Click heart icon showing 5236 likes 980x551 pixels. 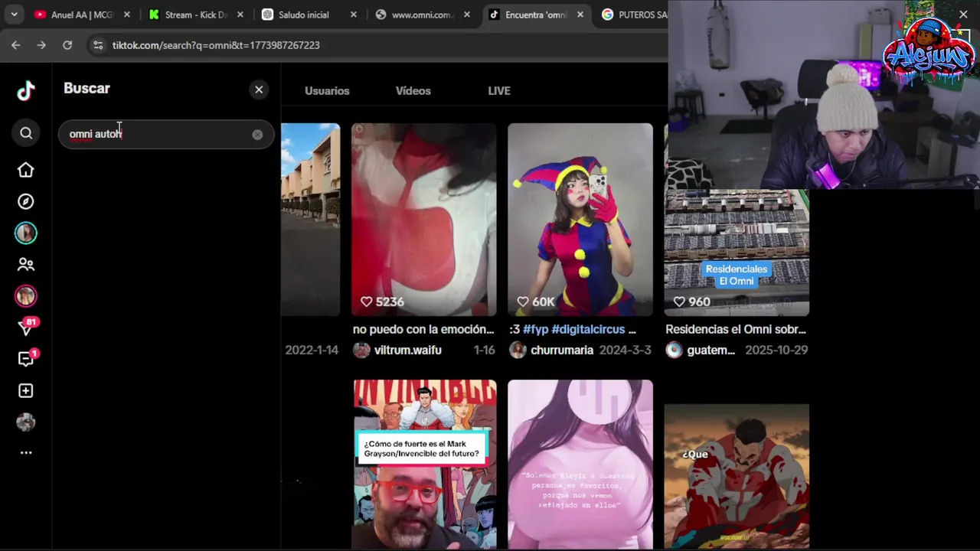(367, 302)
